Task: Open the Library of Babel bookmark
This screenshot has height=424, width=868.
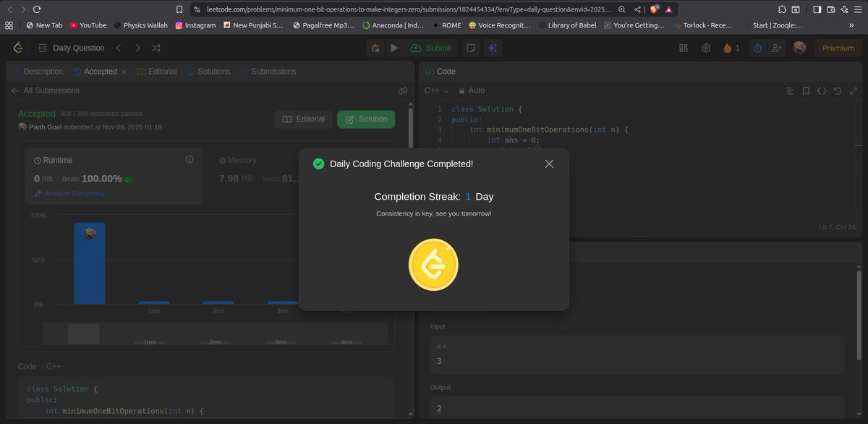Action: (x=569, y=25)
